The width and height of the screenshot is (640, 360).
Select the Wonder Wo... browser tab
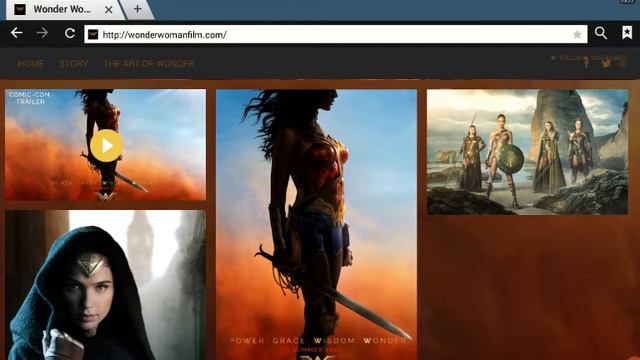tap(62, 9)
